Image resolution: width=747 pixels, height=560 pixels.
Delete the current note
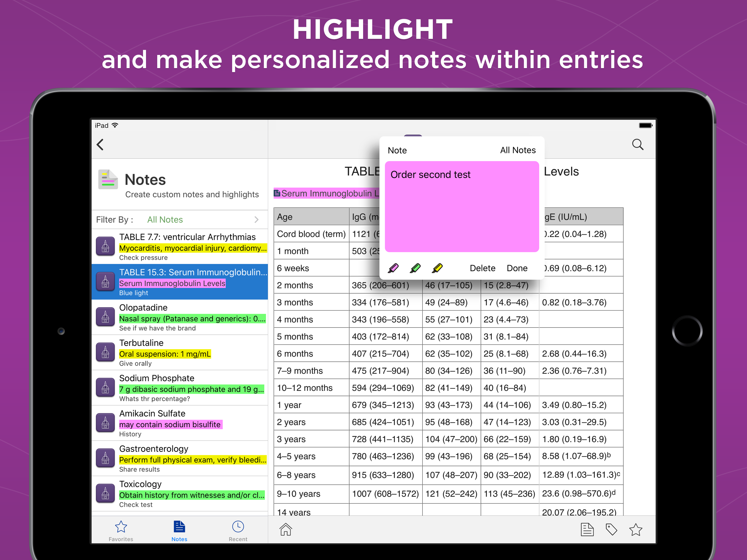pos(482,268)
